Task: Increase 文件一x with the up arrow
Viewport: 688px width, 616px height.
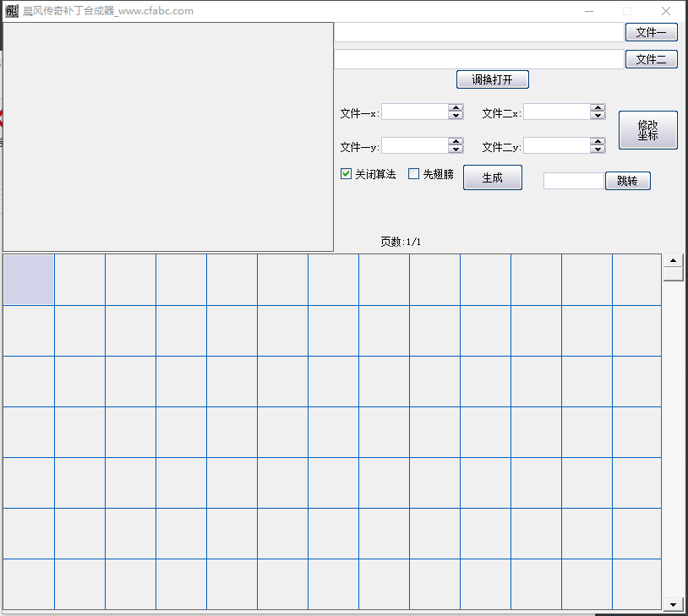Action: 456,108
